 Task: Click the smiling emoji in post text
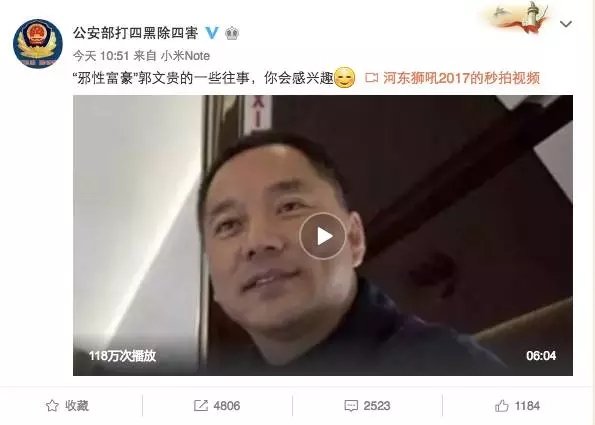(345, 78)
